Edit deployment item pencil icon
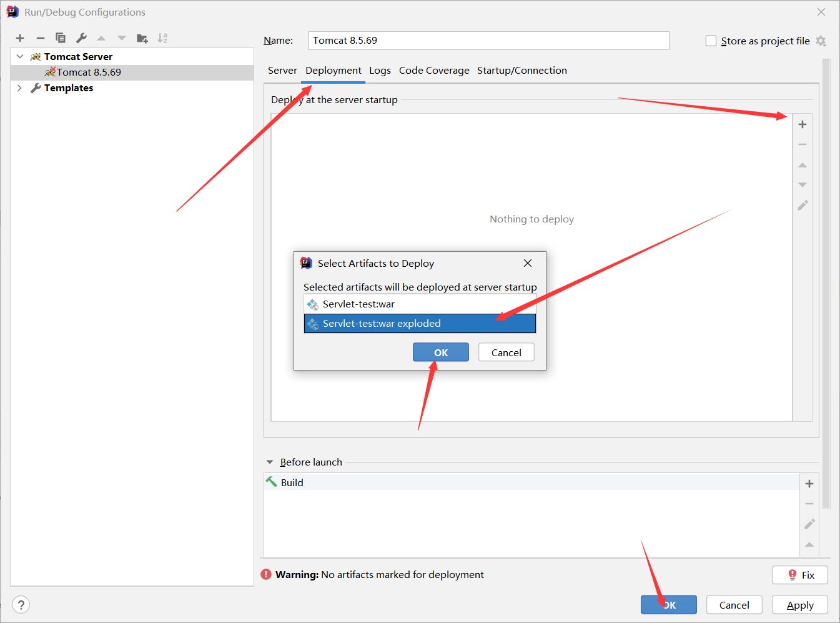840x623 pixels. [803, 205]
